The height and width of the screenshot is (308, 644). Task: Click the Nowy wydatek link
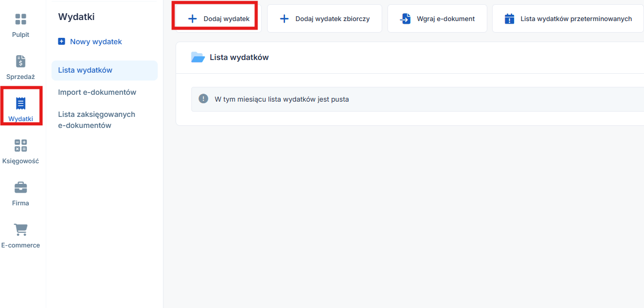tap(96, 42)
